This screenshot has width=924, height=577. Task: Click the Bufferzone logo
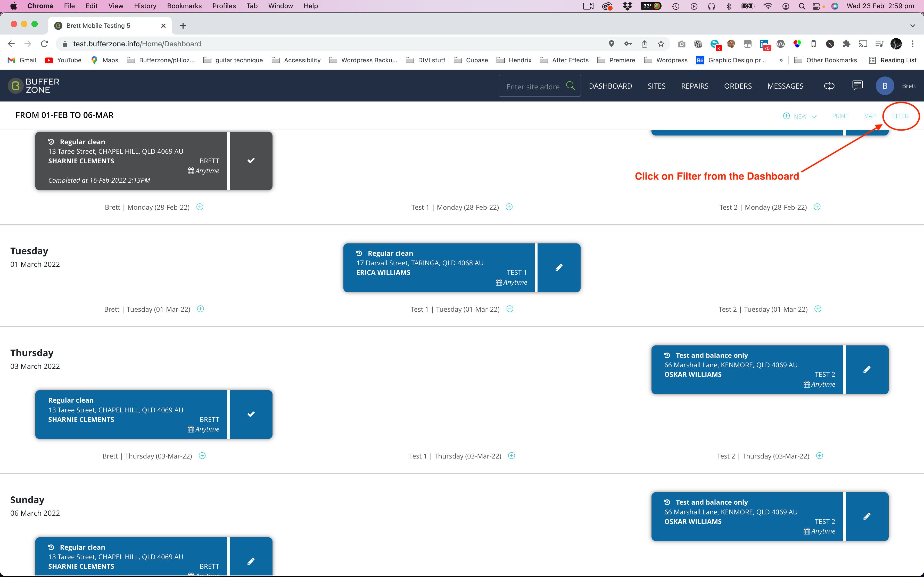point(34,86)
